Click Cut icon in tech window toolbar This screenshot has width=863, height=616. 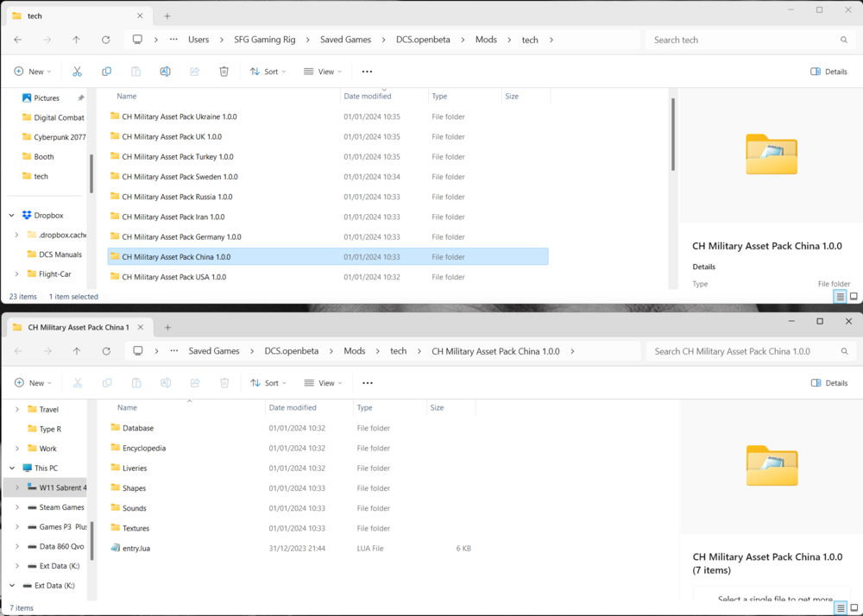click(x=77, y=72)
